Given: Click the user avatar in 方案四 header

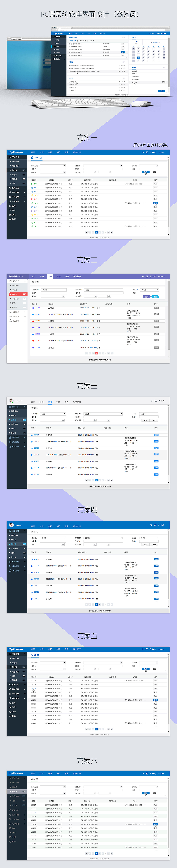Looking at the screenshot, I should click(11, 525).
